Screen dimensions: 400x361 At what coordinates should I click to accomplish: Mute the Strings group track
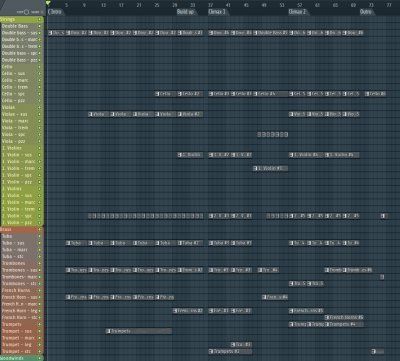[39, 19]
